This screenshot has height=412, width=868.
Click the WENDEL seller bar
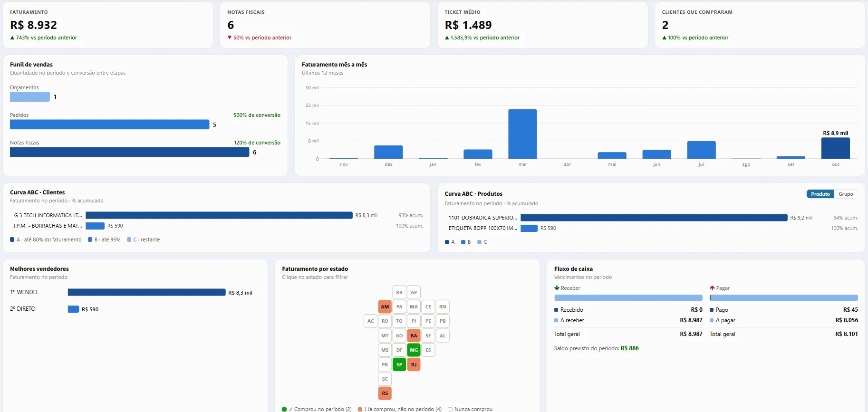[146, 292]
